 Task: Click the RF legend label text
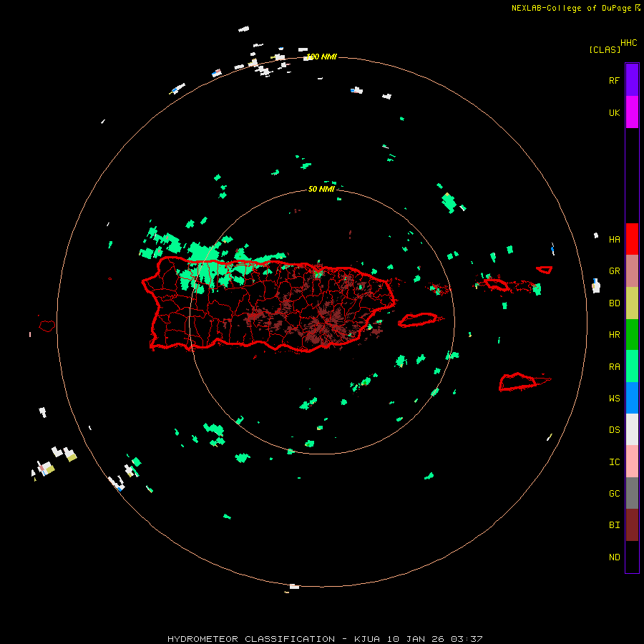click(614, 80)
